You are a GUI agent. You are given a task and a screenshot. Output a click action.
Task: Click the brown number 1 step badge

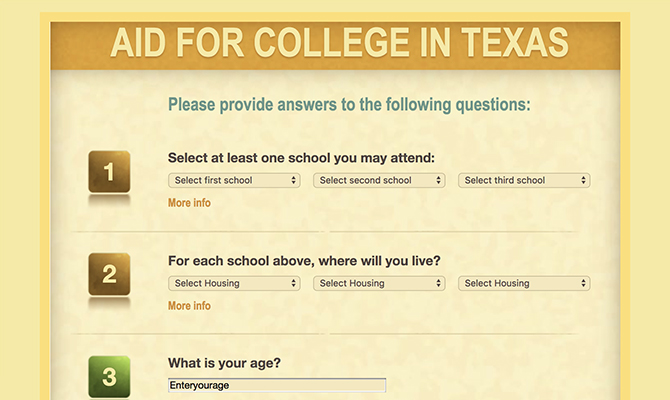109,172
